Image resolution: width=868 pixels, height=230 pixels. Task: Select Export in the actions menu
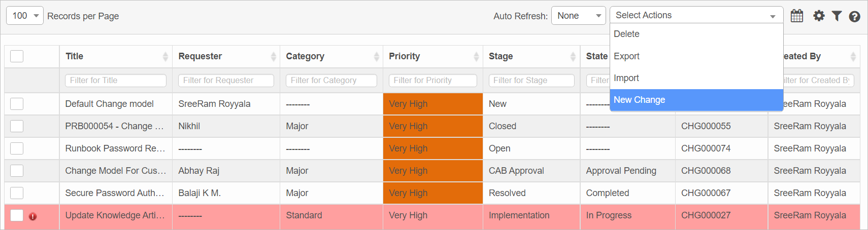pyautogui.click(x=627, y=56)
